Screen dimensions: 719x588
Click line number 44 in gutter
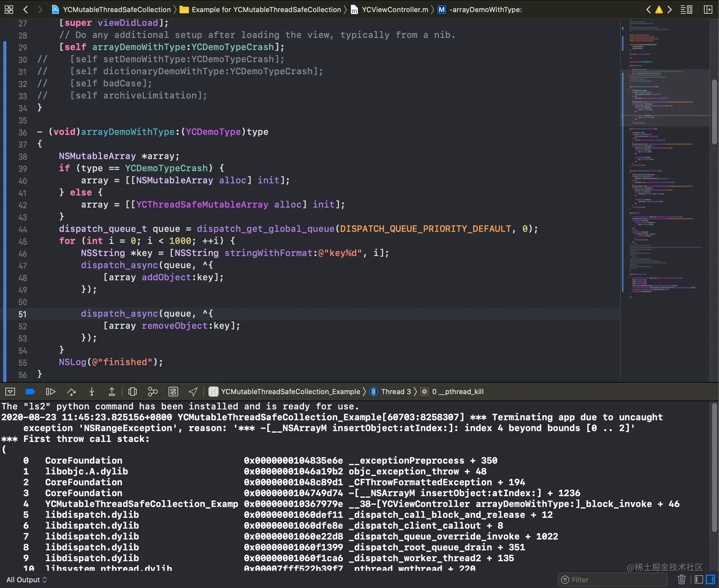[22, 229]
